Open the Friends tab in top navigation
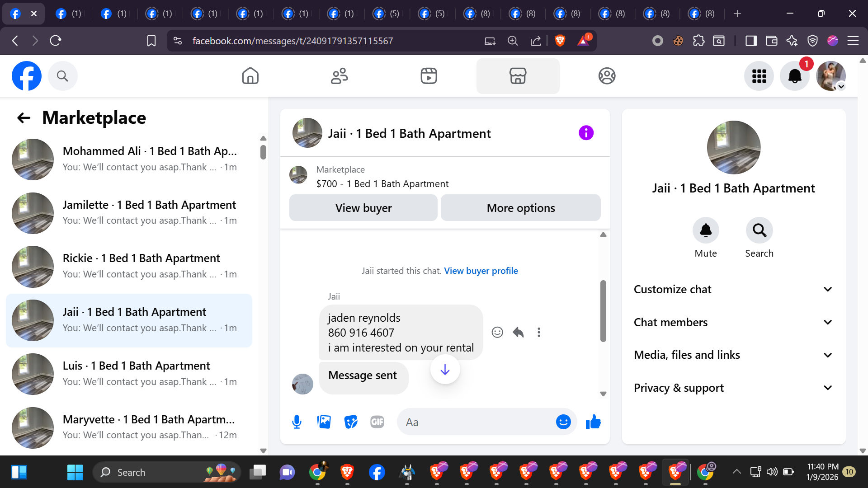The width and height of the screenshot is (868, 488). coord(339,76)
